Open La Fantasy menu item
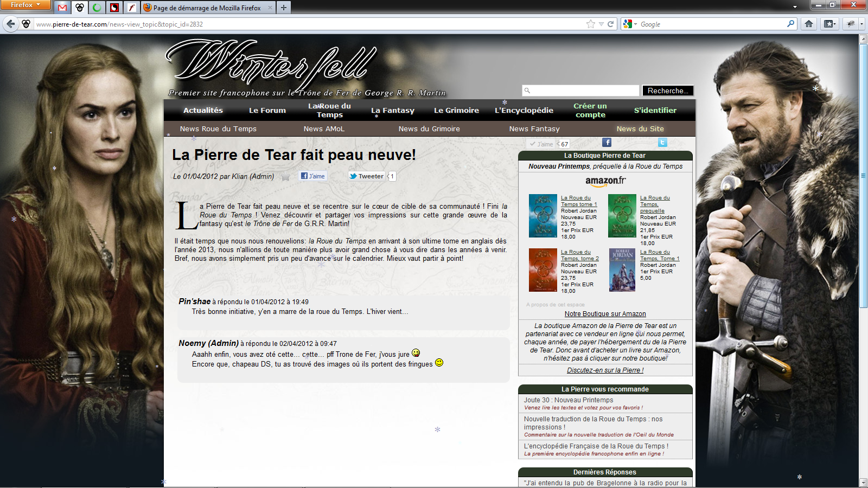The height and width of the screenshot is (488, 868). pos(393,110)
